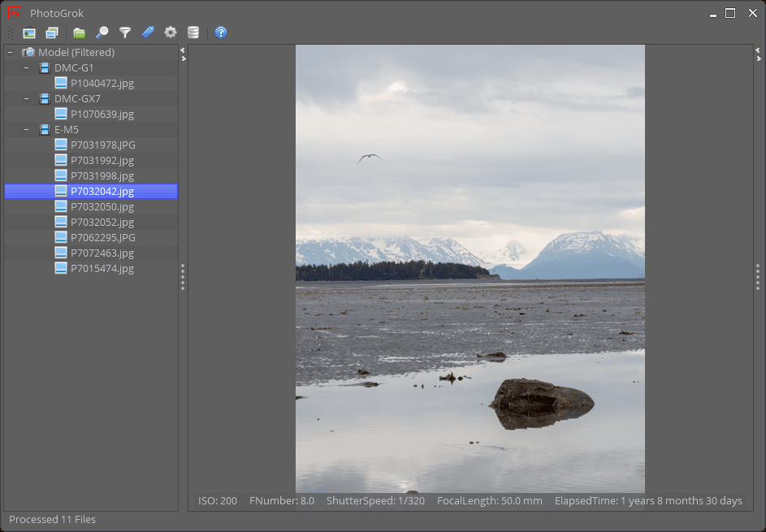Click the database icon in toolbar
The width and height of the screenshot is (766, 532).
(193, 32)
